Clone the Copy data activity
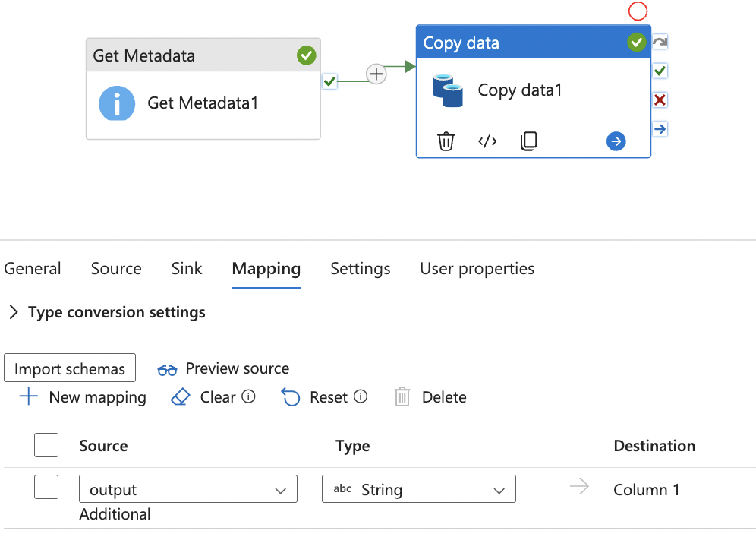The width and height of the screenshot is (756, 556). (529, 141)
